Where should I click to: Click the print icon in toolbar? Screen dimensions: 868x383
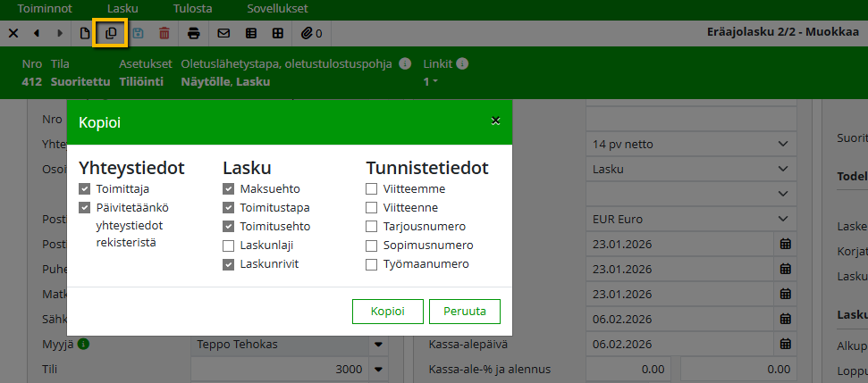click(x=194, y=33)
